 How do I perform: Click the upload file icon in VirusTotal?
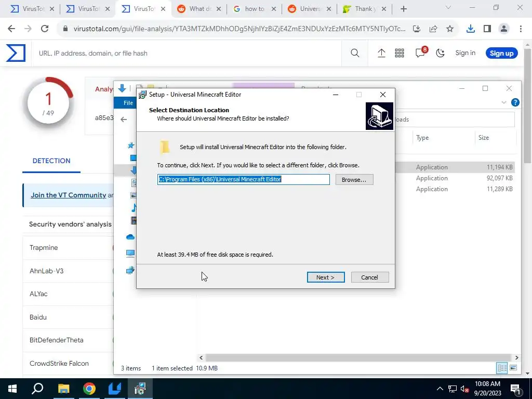pyautogui.click(x=381, y=53)
